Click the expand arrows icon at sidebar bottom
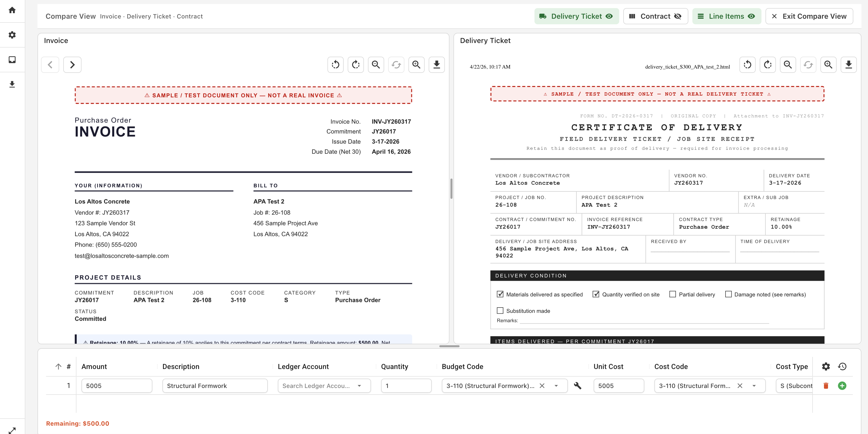Screen dimensions: 868x434 click(12, 430)
